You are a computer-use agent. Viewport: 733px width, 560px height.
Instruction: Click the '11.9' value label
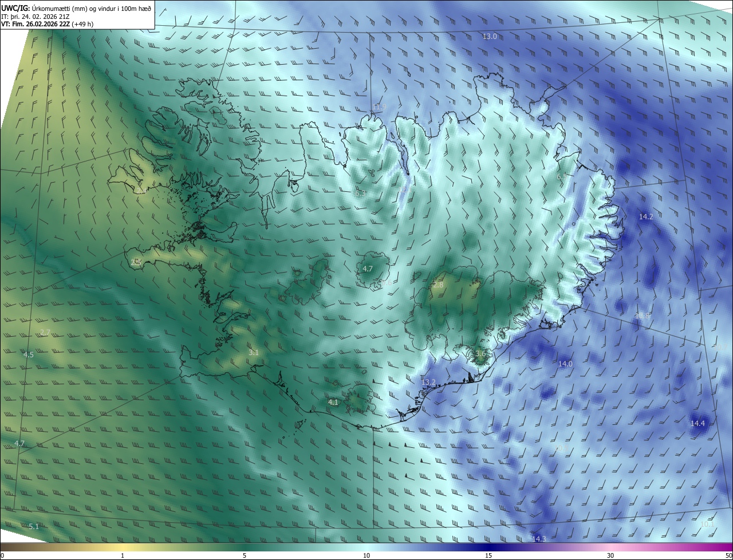click(380, 107)
